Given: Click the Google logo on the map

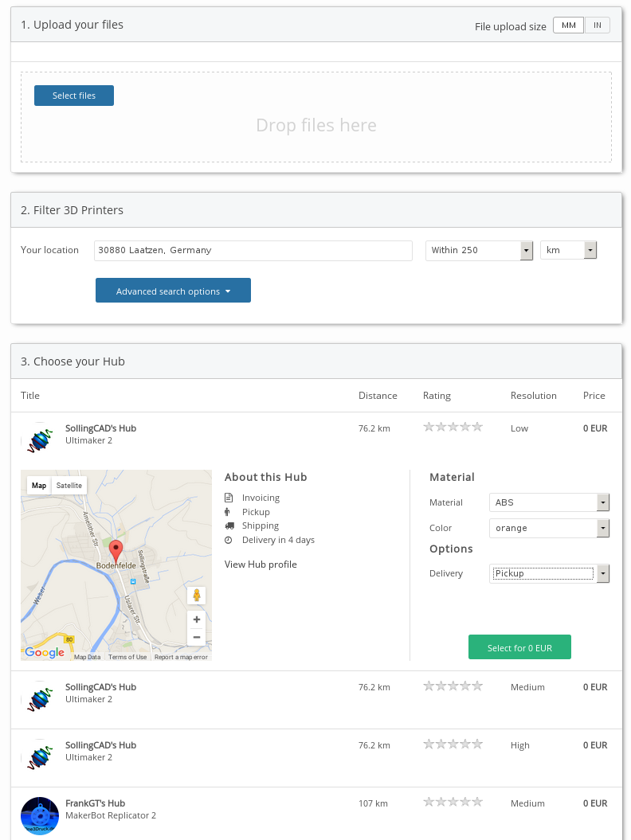Looking at the screenshot, I should coord(45,653).
